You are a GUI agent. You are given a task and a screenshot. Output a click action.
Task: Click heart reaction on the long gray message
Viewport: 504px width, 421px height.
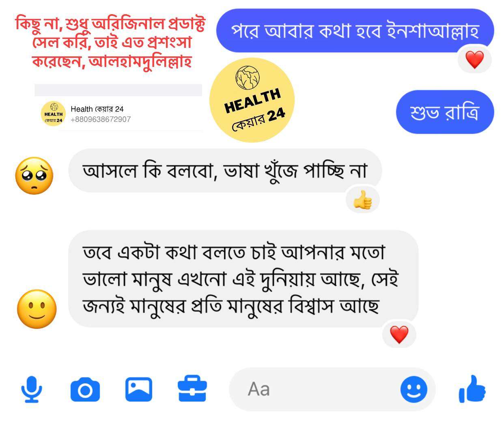click(399, 335)
